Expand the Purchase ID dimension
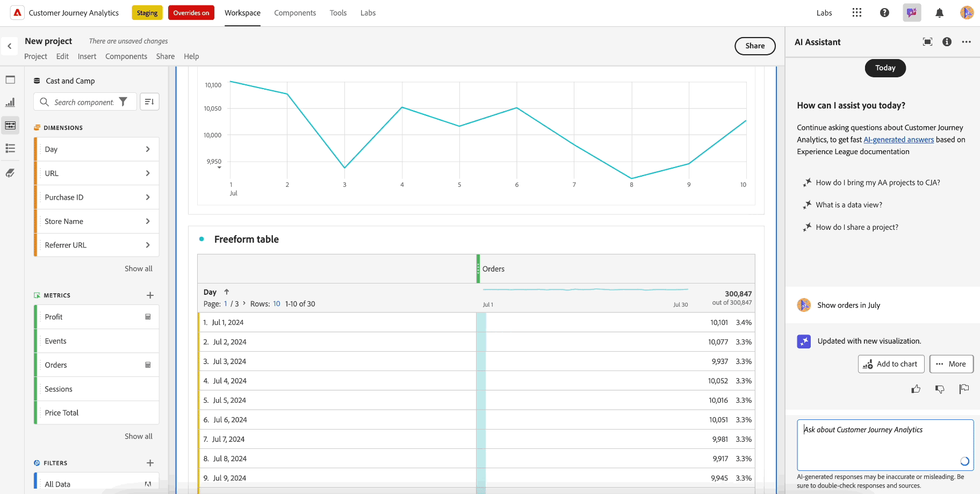The height and width of the screenshot is (494, 980). tap(148, 197)
